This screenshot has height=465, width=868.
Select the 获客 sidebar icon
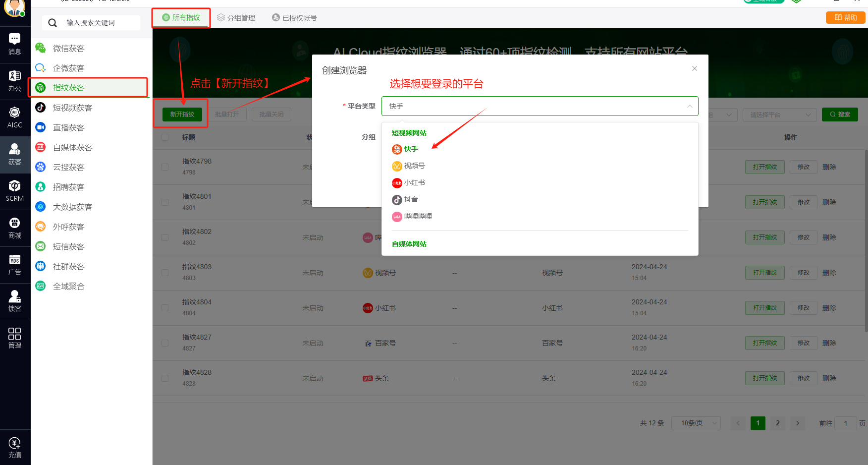coord(15,154)
